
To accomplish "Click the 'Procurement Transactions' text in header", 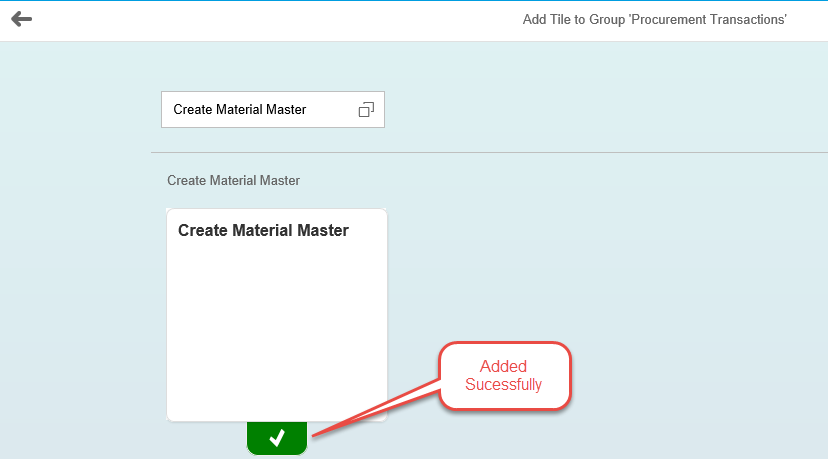I will click(x=708, y=20).
